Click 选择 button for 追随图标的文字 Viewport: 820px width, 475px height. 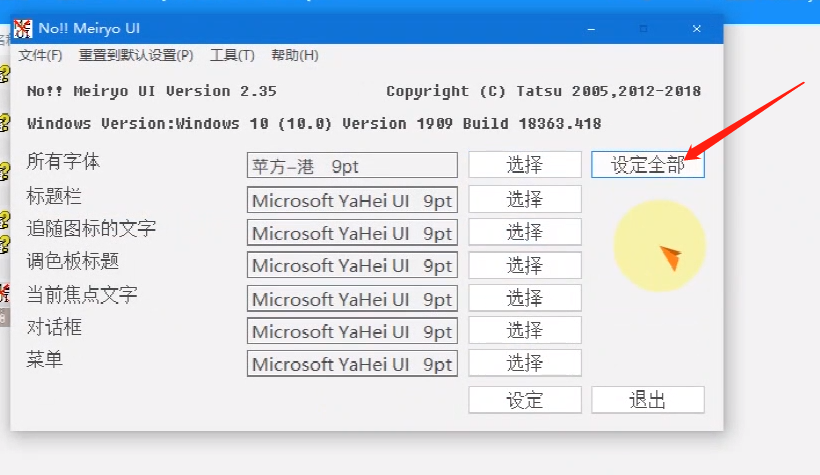pyautogui.click(x=525, y=232)
